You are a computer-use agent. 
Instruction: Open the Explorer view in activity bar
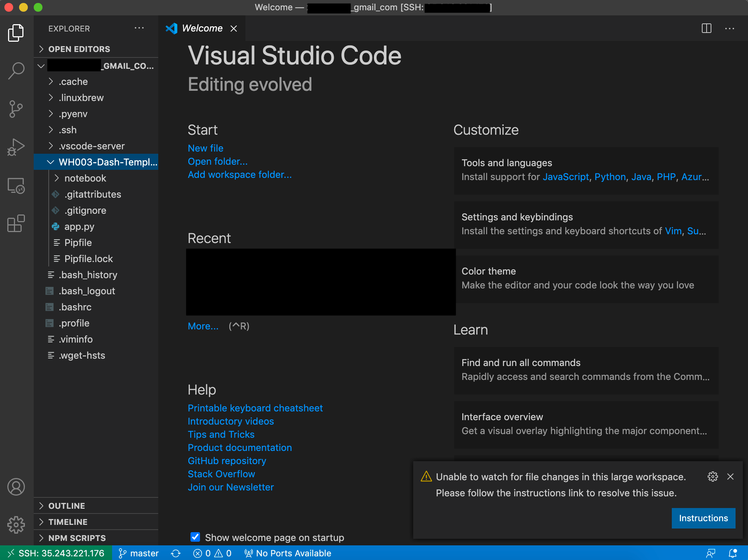(16, 33)
